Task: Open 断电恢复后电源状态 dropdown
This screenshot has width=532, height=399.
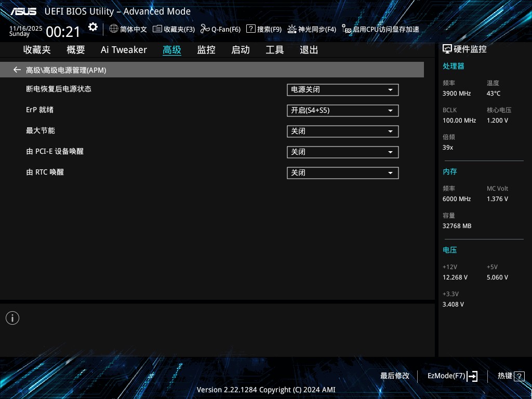Action: [342, 90]
